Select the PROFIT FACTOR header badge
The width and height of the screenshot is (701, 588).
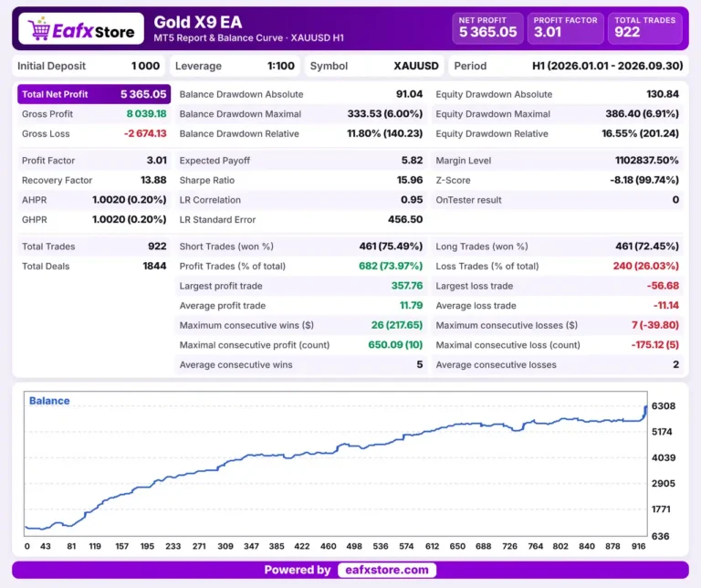pos(566,28)
